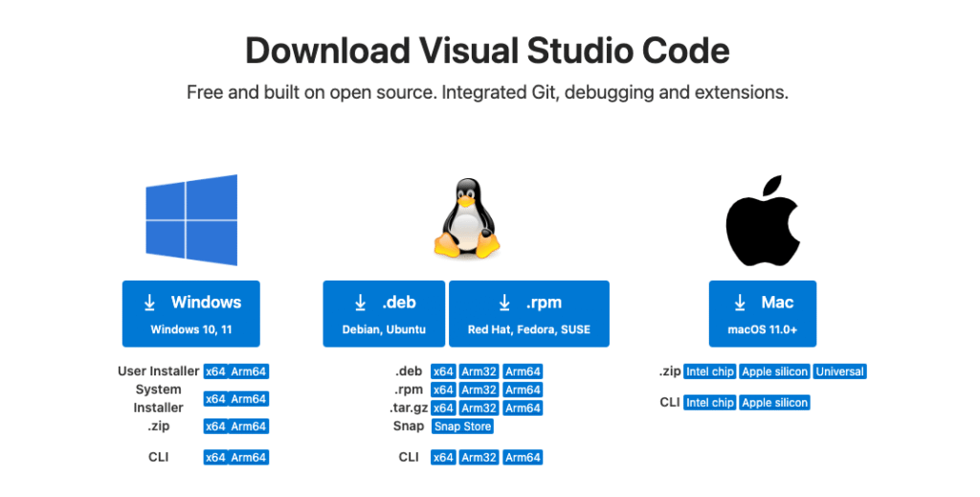Image resolution: width=980 pixels, height=497 pixels.
Task: Click the 'Download Visual Studio Code' heading
Action: 487,51
